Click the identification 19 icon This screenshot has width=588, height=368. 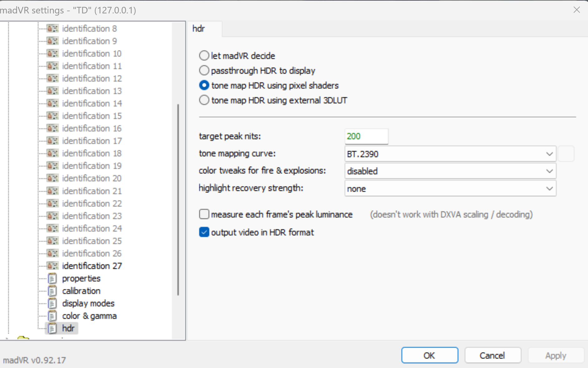[52, 166]
